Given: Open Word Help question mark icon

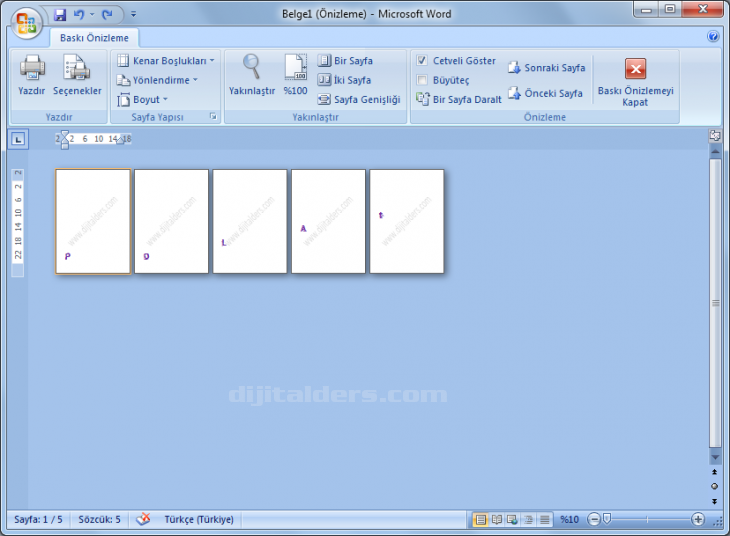Looking at the screenshot, I should [x=713, y=36].
